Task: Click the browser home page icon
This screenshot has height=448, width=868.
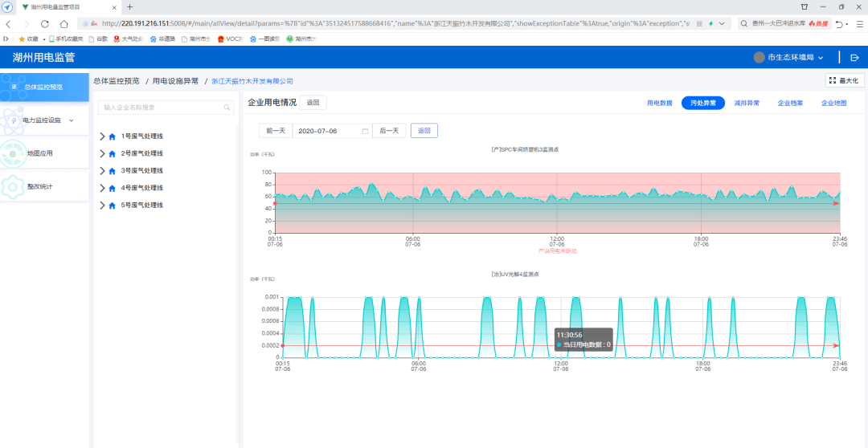Action: coord(63,23)
